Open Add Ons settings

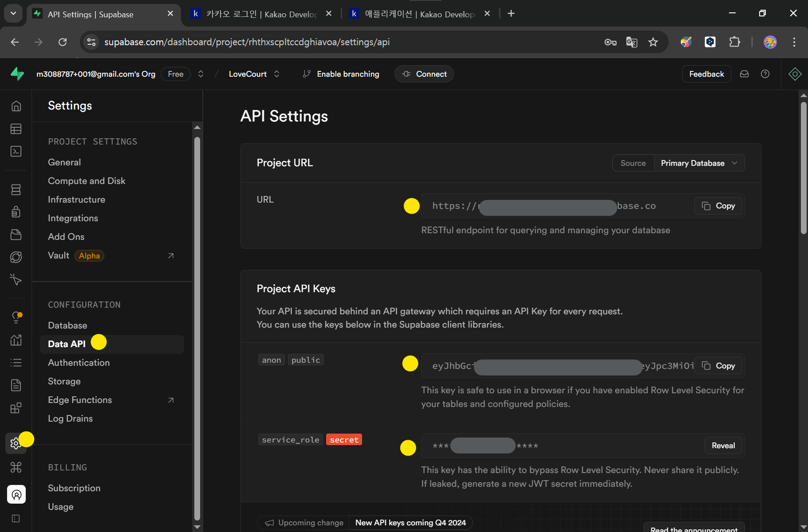(x=66, y=237)
